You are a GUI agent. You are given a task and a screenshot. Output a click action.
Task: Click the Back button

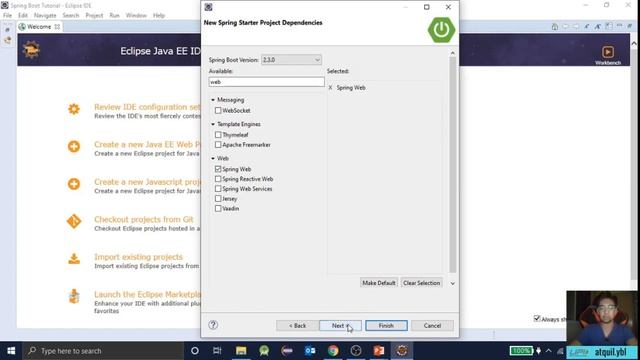click(297, 325)
